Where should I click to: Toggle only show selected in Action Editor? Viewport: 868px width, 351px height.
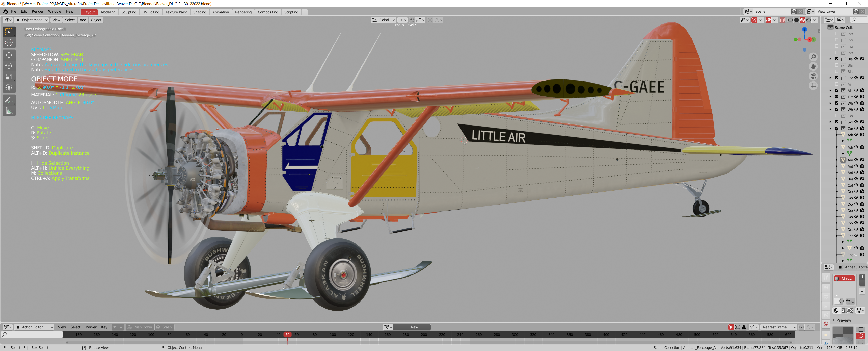[731, 327]
